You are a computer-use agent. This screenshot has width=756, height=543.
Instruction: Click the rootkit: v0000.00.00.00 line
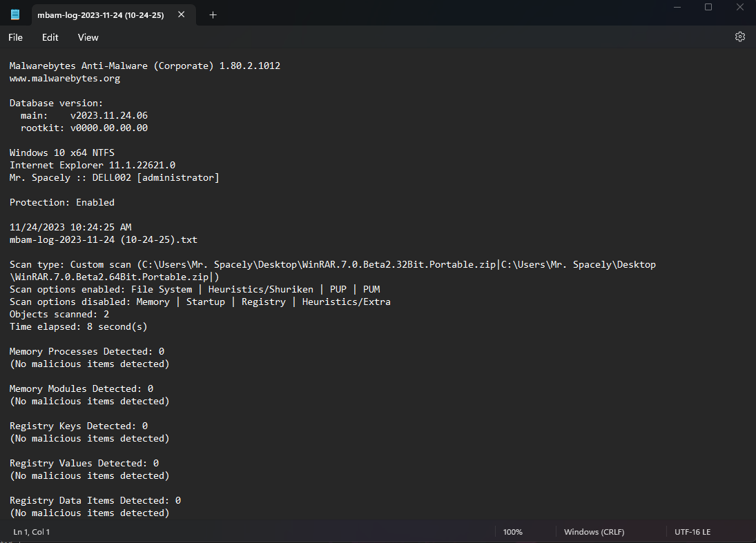pos(84,128)
